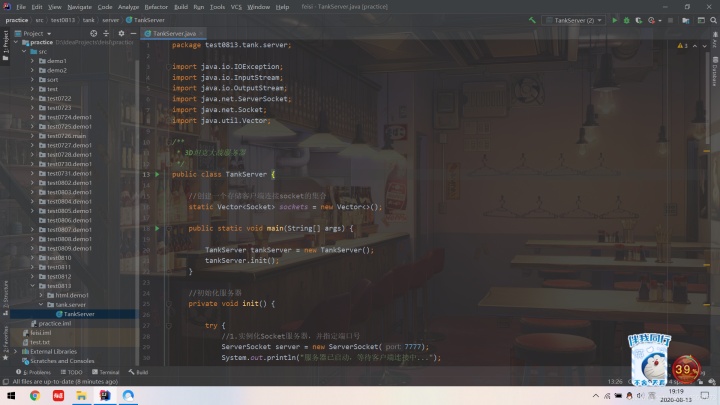The height and width of the screenshot is (405, 720).
Task: Go to next highlighted problem arrow
Action: tap(704, 46)
